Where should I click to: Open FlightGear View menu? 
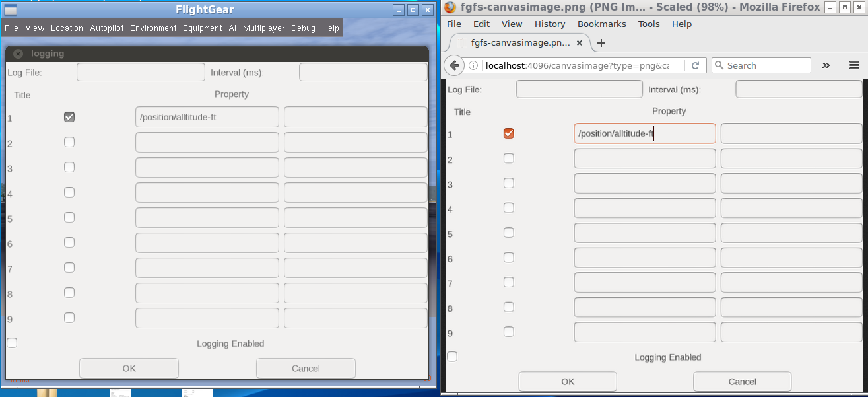[x=35, y=28]
